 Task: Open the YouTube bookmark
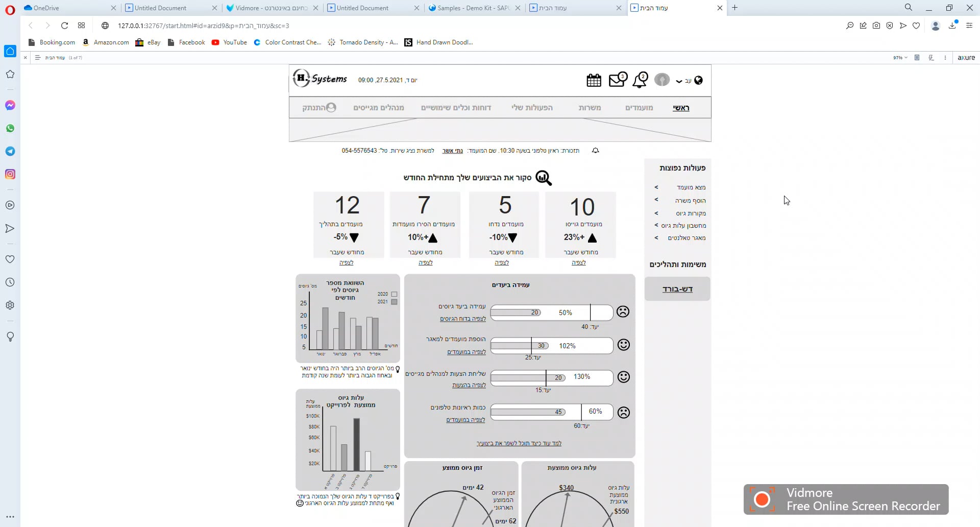(229, 42)
